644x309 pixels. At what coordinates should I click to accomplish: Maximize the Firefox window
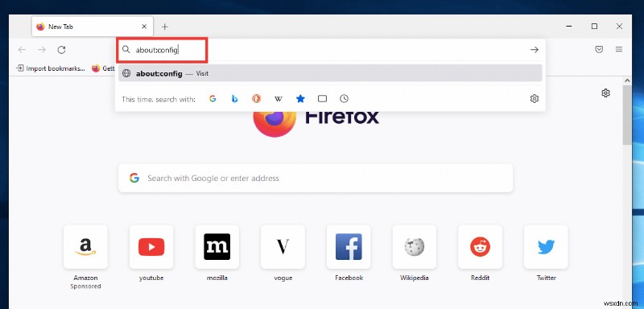pos(594,27)
